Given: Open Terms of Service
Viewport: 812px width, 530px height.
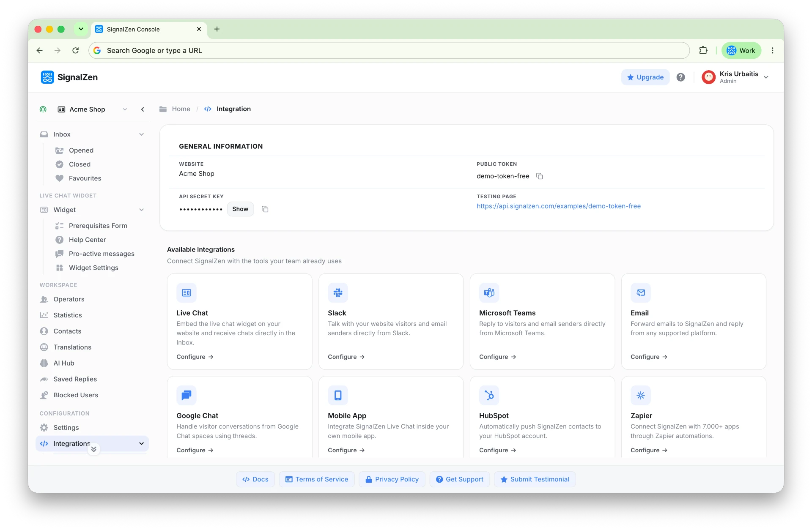Looking at the screenshot, I should pos(317,479).
